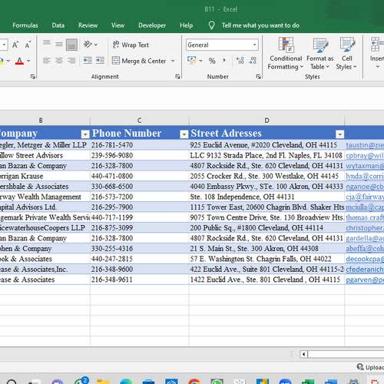This screenshot has height=384, width=384.
Task: Click the Decrease Indent icon
Action: 88,61
